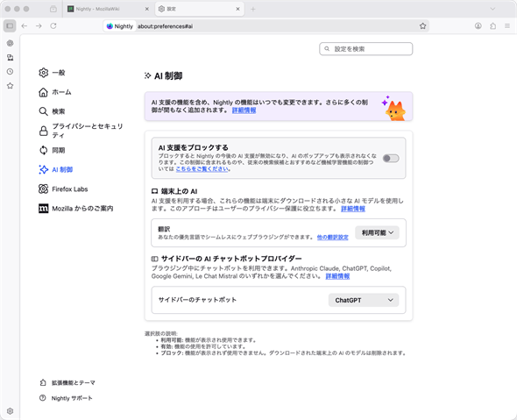The width and height of the screenshot is (517, 420).
Task: Switch to the Nightly - MozillaWiki tab
Action: [x=109, y=10]
